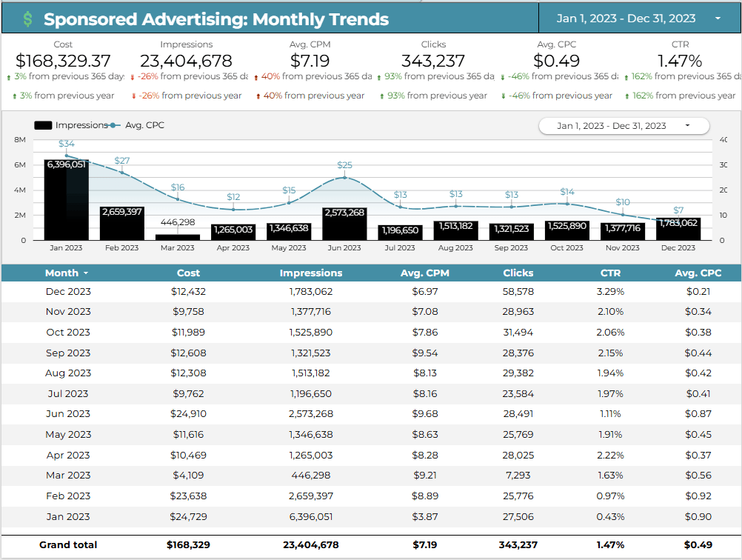Select the Apr 2023 table row month cell
742x560 pixels.
[x=68, y=456]
